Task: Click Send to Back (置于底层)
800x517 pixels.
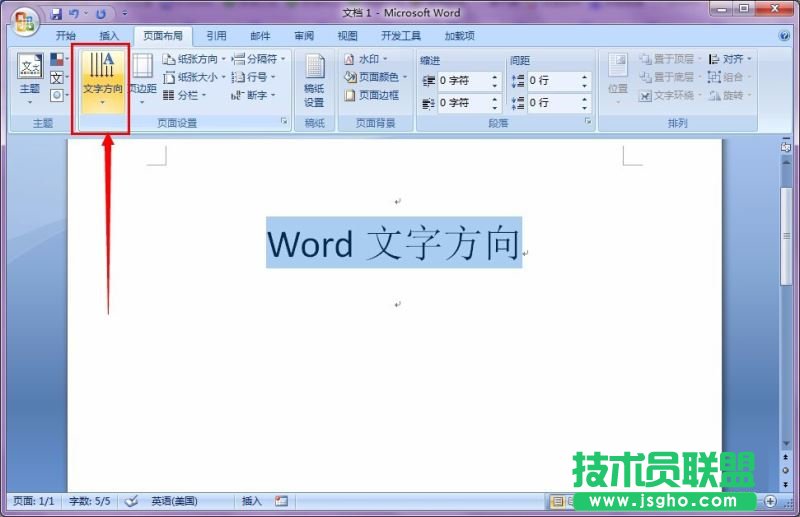Action: pyautogui.click(x=668, y=77)
